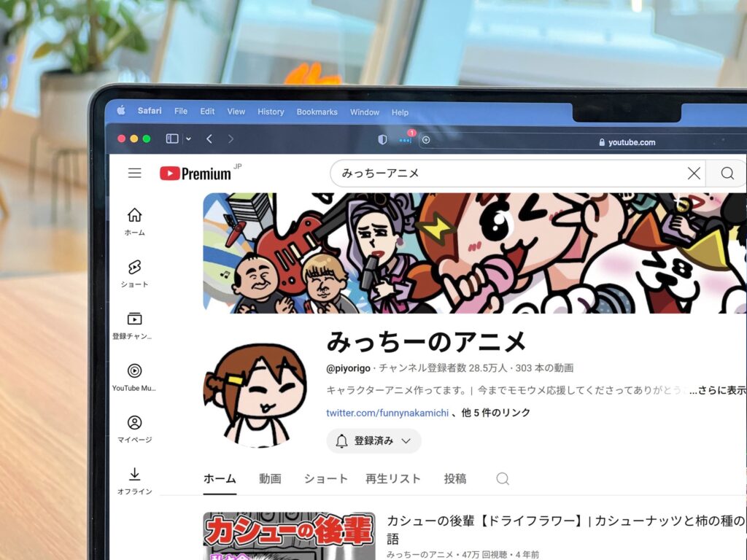
Task: Switch to the 再生リスト tab
Action: tap(392, 479)
